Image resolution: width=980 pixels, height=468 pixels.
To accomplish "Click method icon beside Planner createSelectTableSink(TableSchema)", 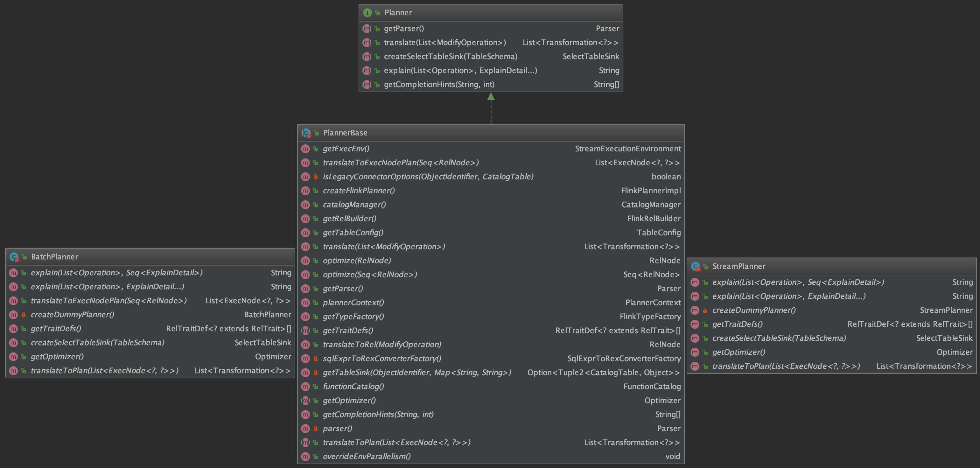I will [367, 57].
